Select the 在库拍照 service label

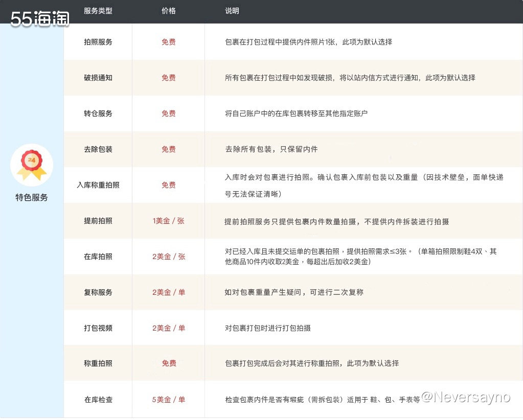[x=98, y=256]
